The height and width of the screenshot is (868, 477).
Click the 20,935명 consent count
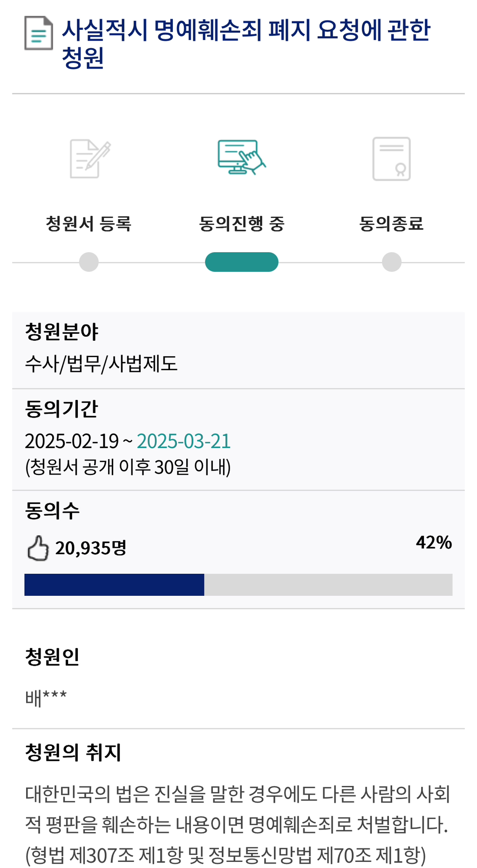(x=91, y=548)
